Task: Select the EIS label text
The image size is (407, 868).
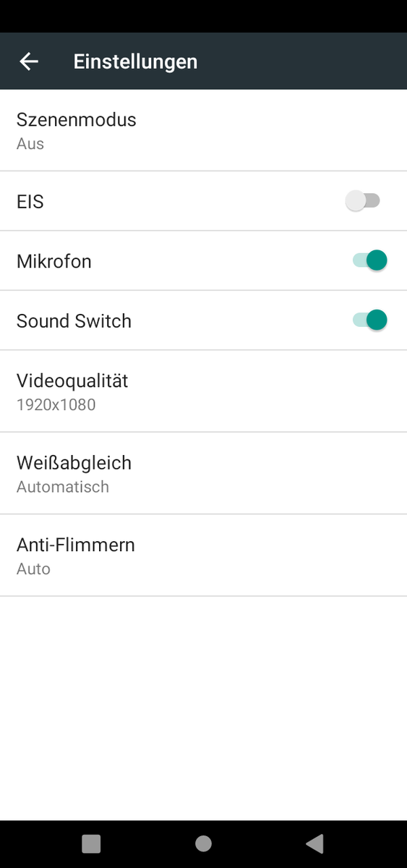Action: 30,202
